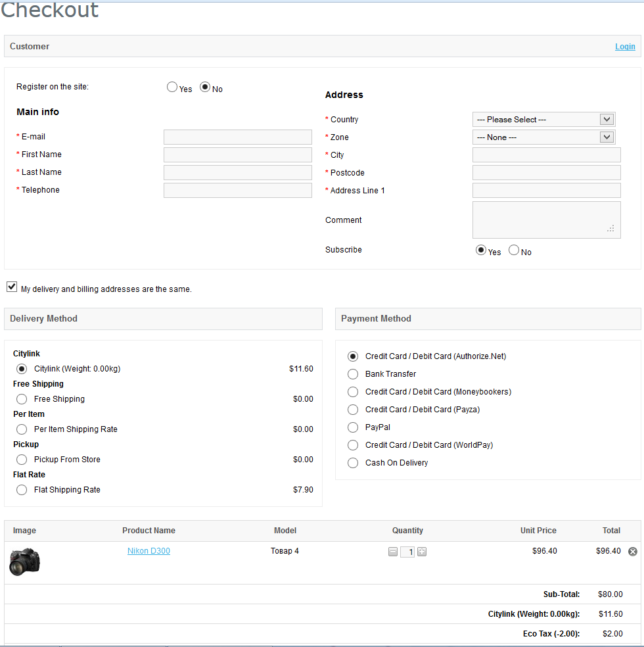
Task: Click the Eco Tax (-2.00) label
Action: tap(551, 633)
